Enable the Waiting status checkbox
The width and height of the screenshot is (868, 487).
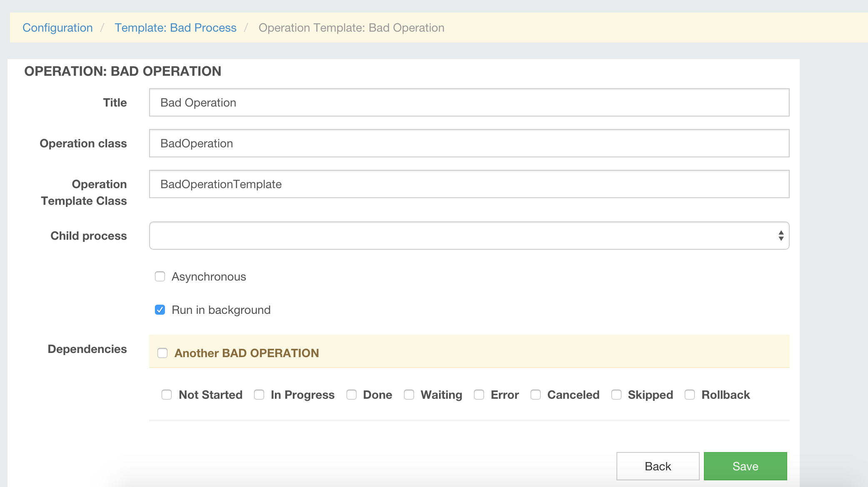point(409,395)
